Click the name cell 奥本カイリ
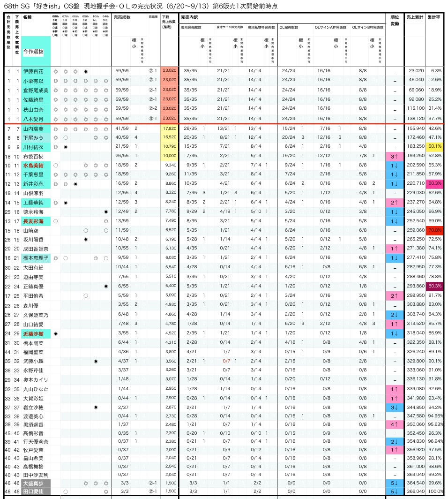Viewport: 448px width, 499px height. pos(36,380)
